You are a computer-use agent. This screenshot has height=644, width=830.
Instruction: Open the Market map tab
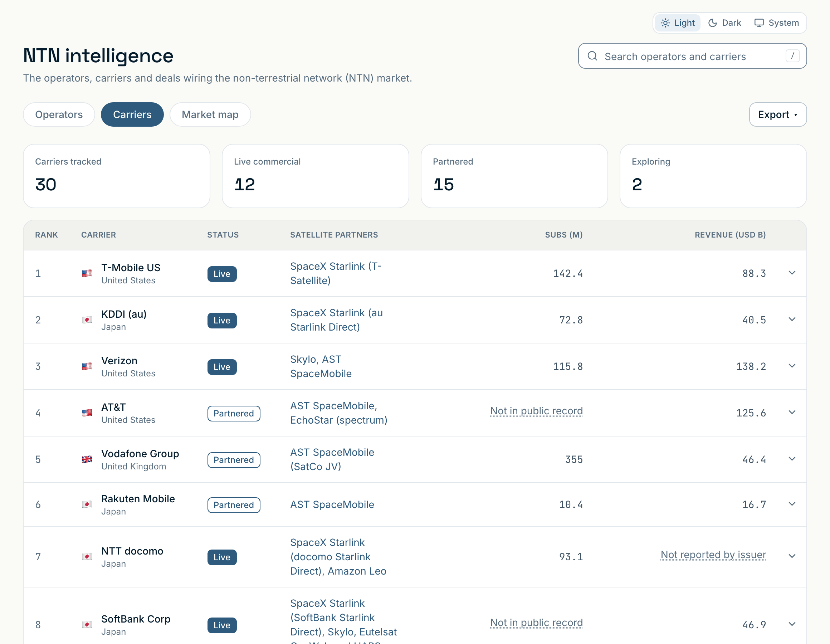point(210,114)
